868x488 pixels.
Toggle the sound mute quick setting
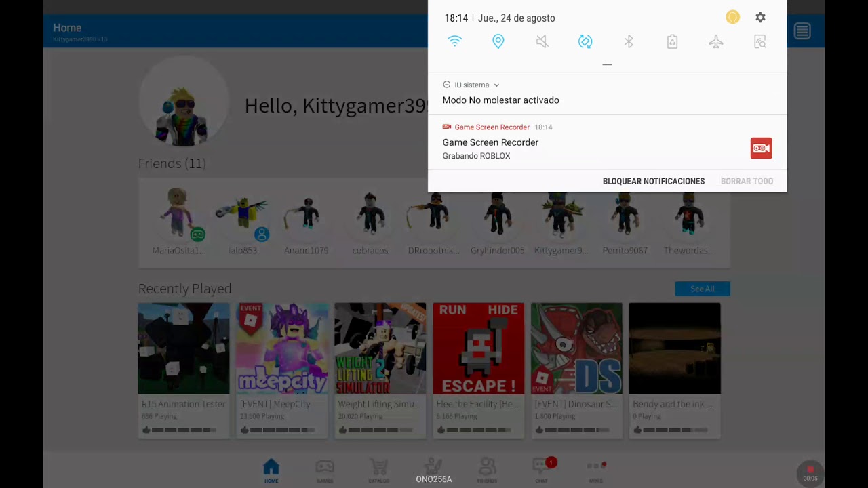(542, 41)
